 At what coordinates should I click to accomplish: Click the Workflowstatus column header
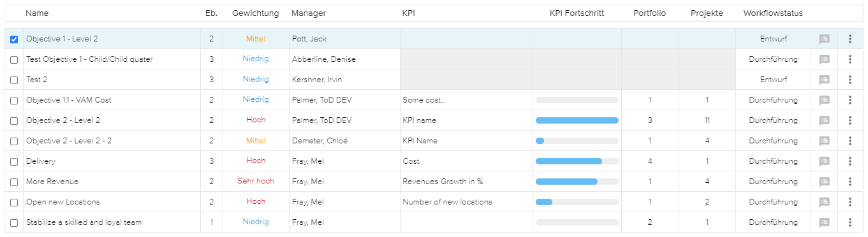tap(773, 13)
